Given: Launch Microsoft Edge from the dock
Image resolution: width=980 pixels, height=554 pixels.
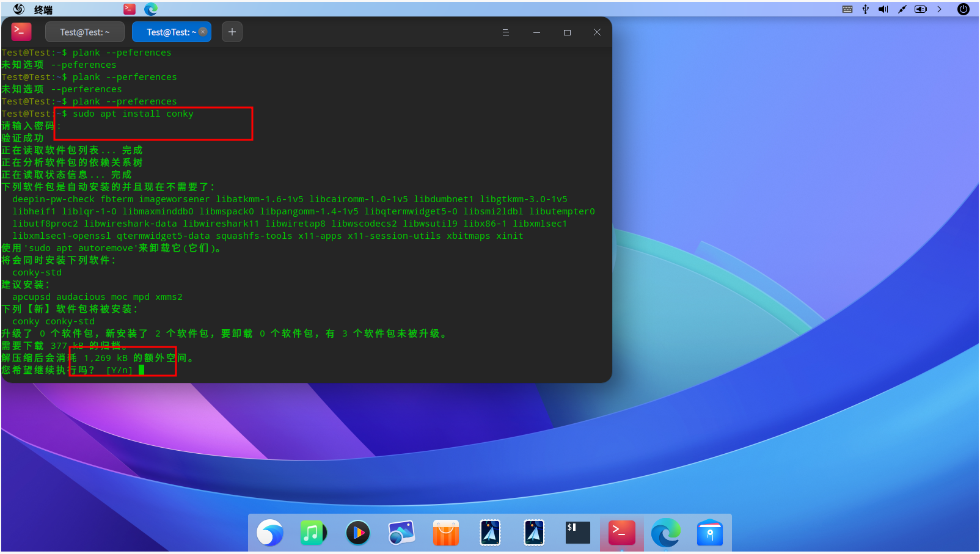Looking at the screenshot, I should pyautogui.click(x=666, y=533).
